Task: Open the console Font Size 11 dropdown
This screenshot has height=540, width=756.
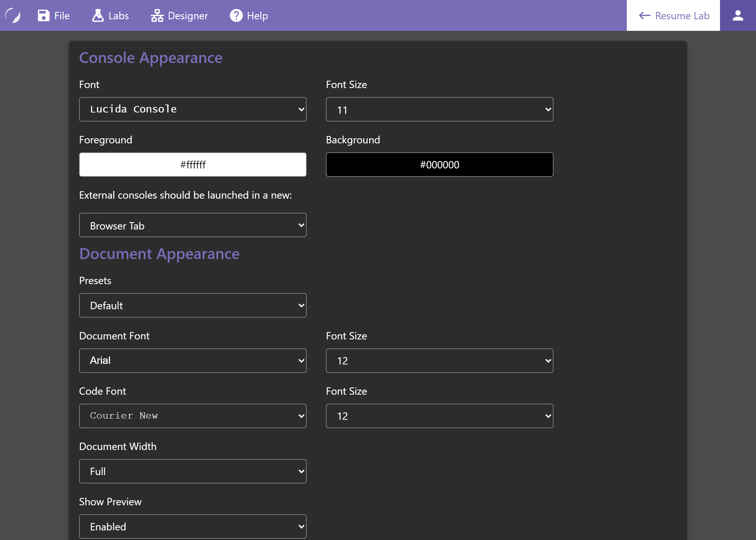Action: click(x=439, y=109)
